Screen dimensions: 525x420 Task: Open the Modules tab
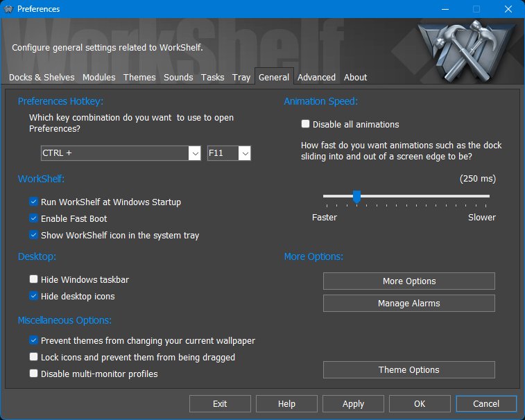point(98,78)
